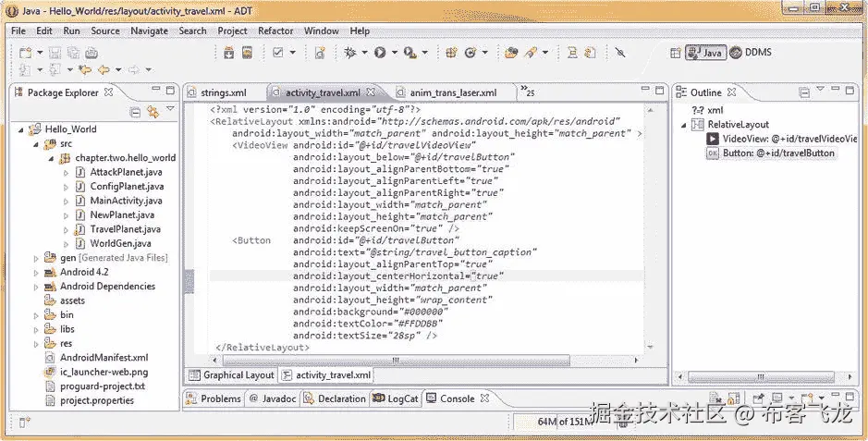Click the Open Console icon
The image size is (868, 441).
tap(807, 398)
